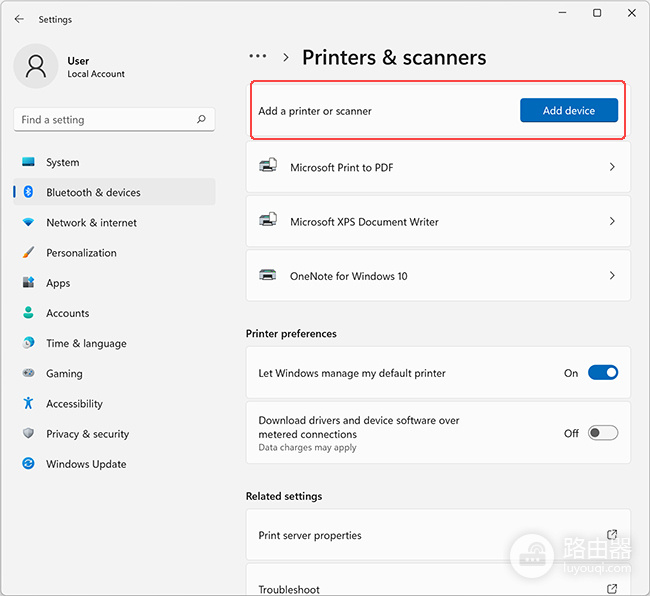Click the Data charges may apply note
Screen dimensions: 650x596
point(307,448)
